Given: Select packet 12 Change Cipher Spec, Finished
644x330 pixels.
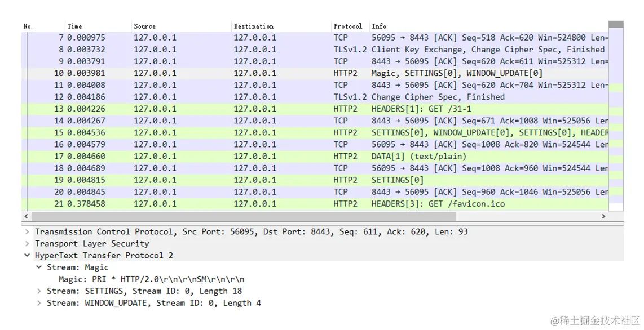Looking at the screenshot, I should (x=315, y=97).
